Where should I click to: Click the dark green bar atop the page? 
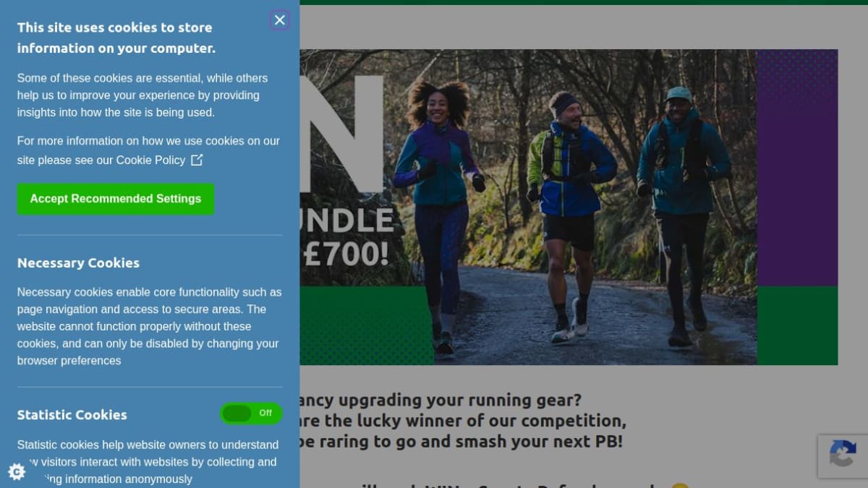584,2
